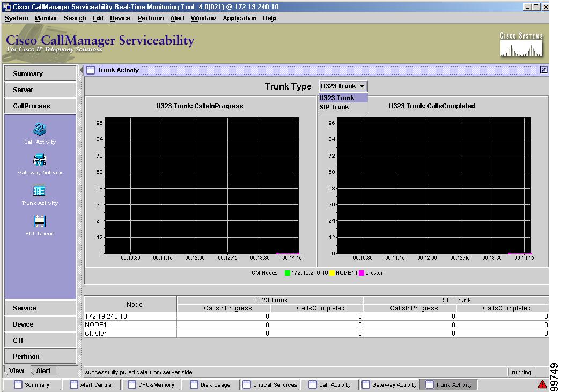Switch to the Trunk Activity window tab

449,384
